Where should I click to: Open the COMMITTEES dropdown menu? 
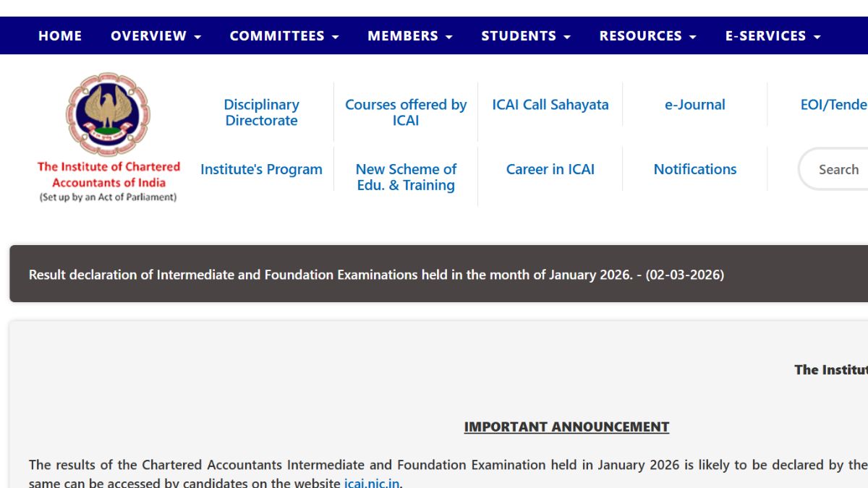[x=284, y=36]
